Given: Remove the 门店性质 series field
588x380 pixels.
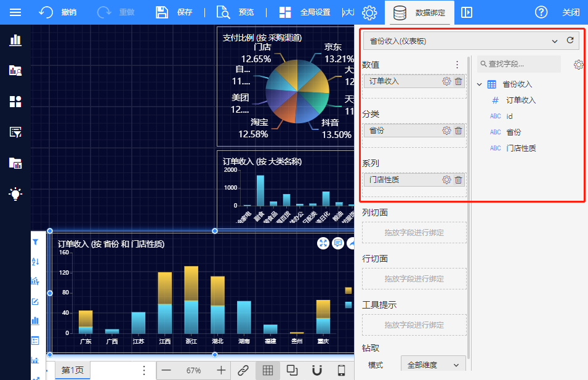Looking at the screenshot, I should (x=458, y=180).
